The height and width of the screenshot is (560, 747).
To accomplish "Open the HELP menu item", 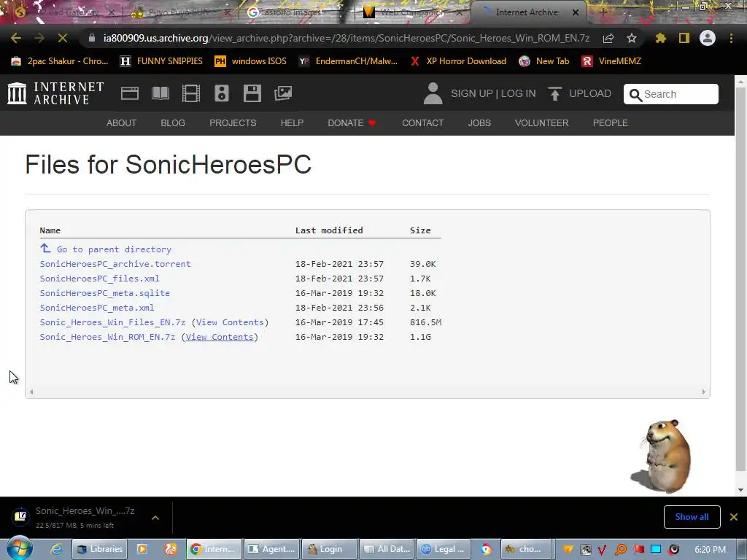I will (292, 122).
